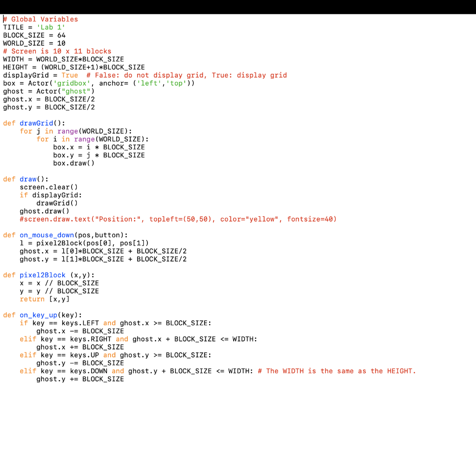476x476 pixels.
Task: Click the Global Variables comment
Action: coord(40,19)
